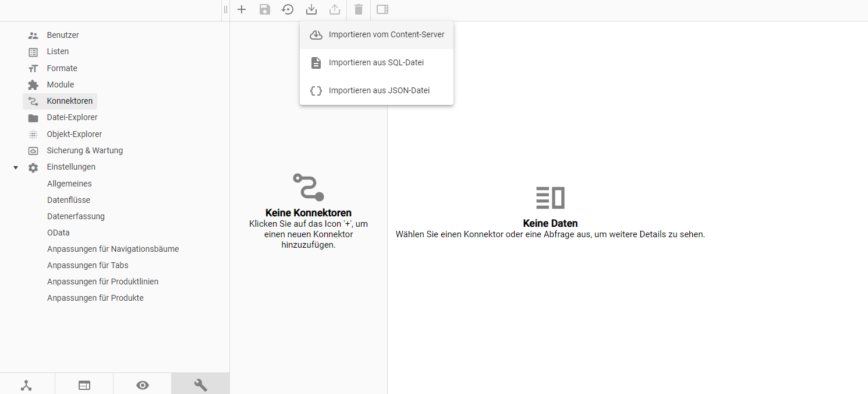This screenshot has height=394, width=868.
Task: Click the import download icon in toolbar
Action: tap(311, 9)
